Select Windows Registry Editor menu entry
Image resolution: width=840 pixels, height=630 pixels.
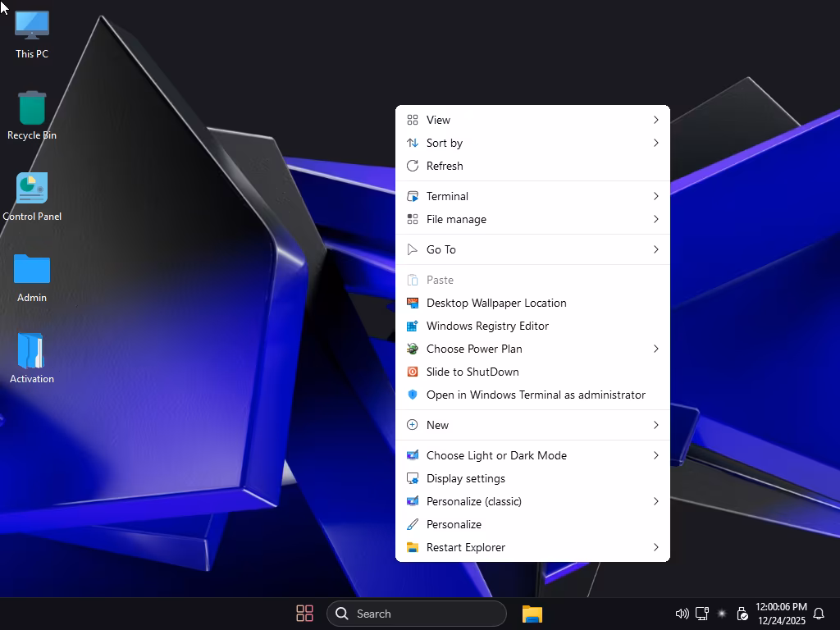click(487, 326)
